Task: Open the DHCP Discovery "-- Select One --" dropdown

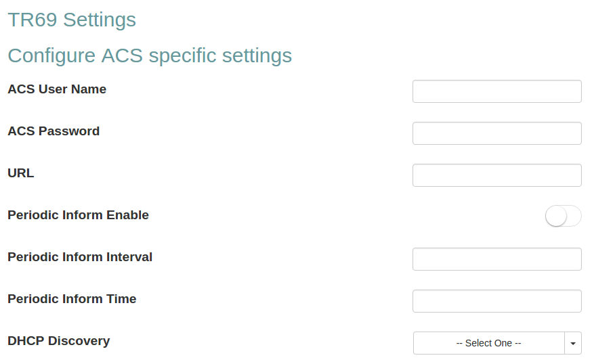Action: tap(488, 343)
